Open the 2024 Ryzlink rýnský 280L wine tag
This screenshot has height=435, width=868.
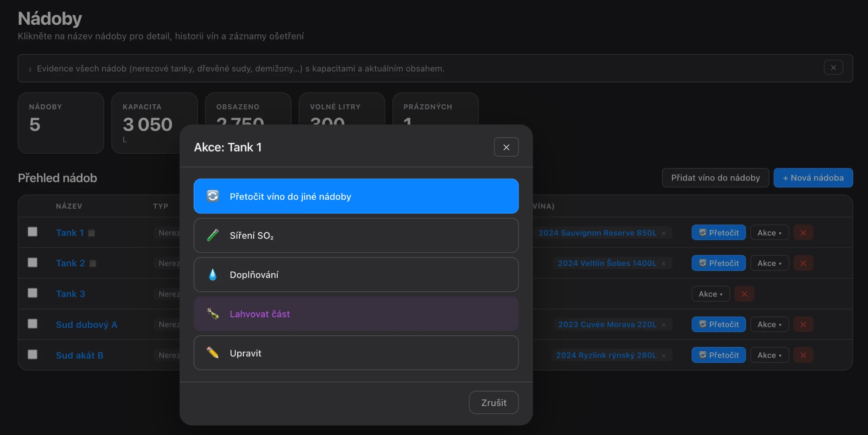pos(606,355)
